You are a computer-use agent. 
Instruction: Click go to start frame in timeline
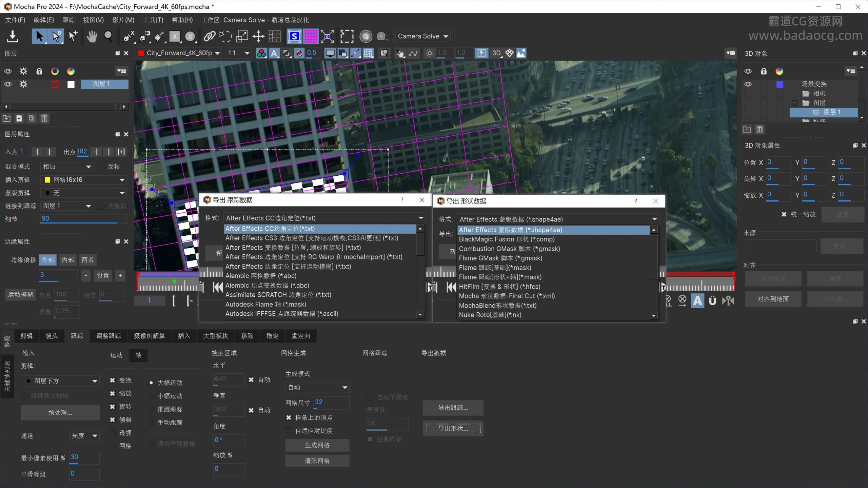coord(218,288)
